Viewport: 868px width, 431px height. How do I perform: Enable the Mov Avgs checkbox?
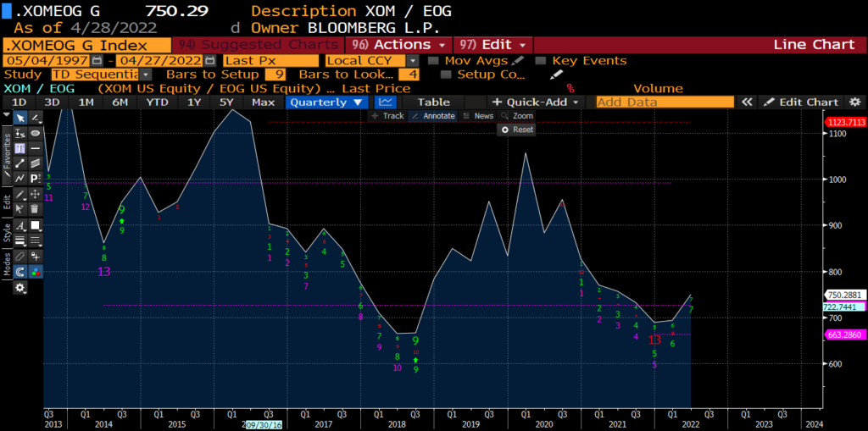434,61
